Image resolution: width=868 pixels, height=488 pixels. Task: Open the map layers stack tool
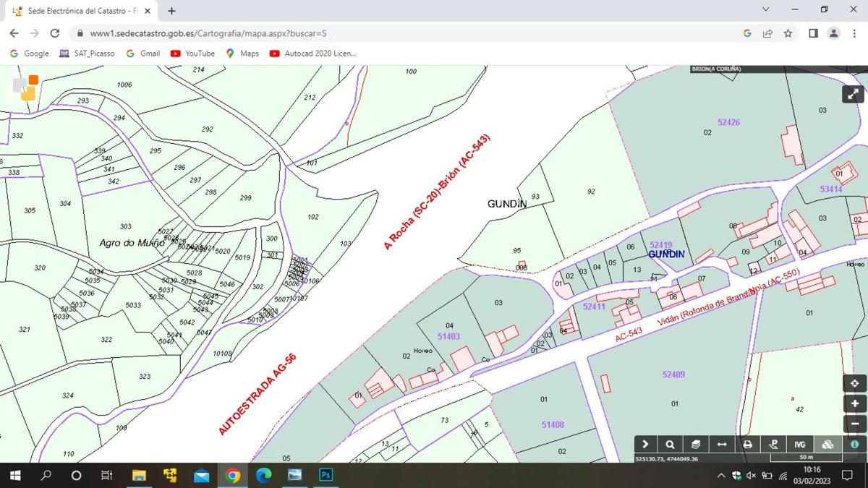[x=695, y=445]
